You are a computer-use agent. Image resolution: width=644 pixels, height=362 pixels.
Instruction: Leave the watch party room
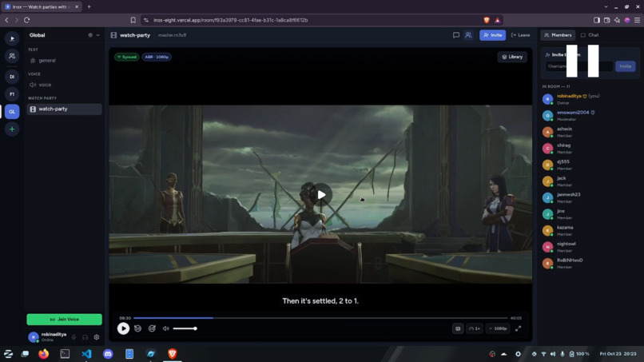tap(520, 35)
